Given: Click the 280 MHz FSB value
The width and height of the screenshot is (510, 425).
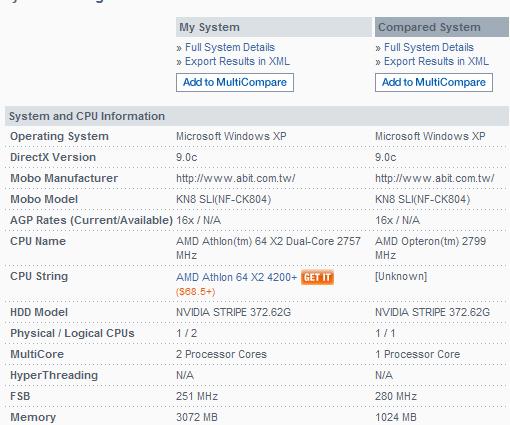Looking at the screenshot, I should click(x=396, y=396).
